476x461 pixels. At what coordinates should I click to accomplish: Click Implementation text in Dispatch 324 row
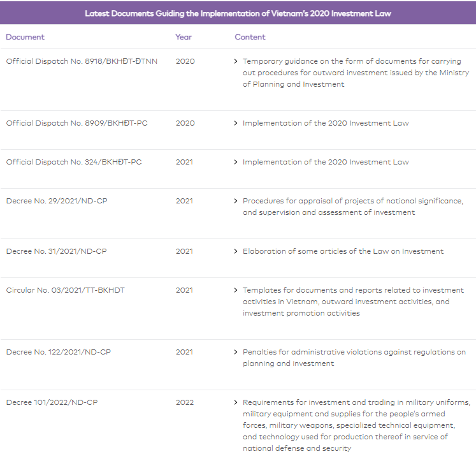(326, 162)
